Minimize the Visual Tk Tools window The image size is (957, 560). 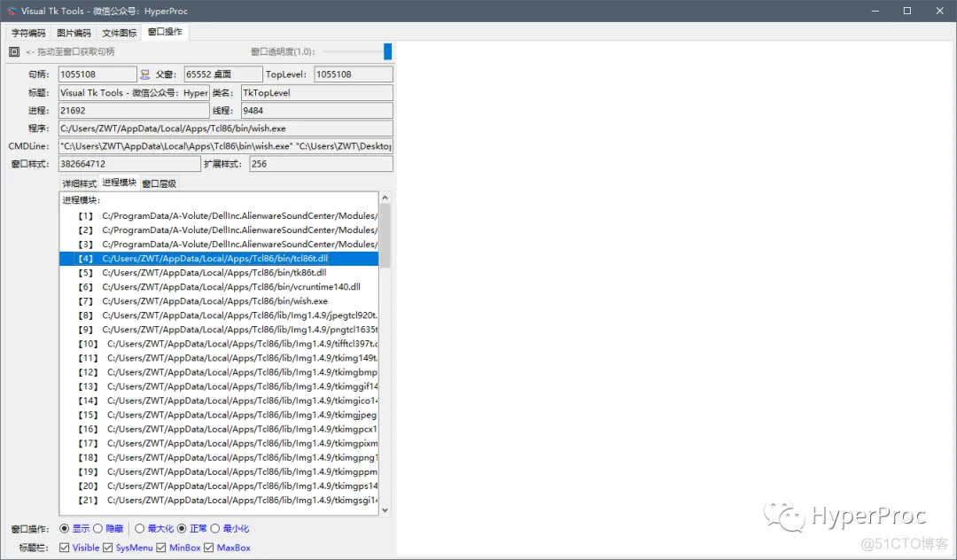click(x=875, y=11)
